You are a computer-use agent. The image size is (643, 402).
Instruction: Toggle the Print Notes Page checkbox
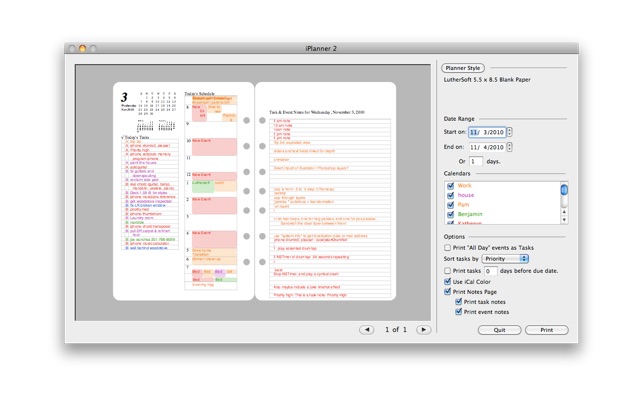(447, 292)
